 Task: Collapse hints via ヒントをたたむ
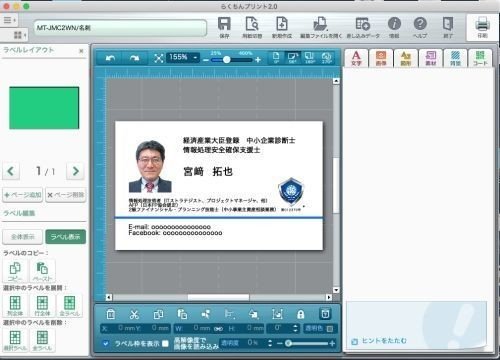[379, 341]
